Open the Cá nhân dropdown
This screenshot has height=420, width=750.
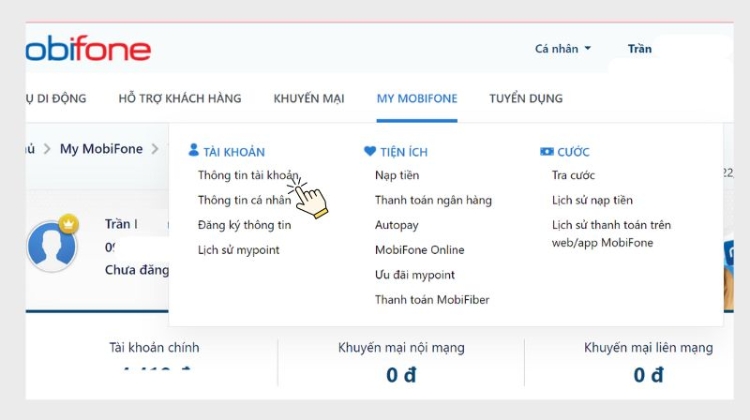tap(562, 49)
